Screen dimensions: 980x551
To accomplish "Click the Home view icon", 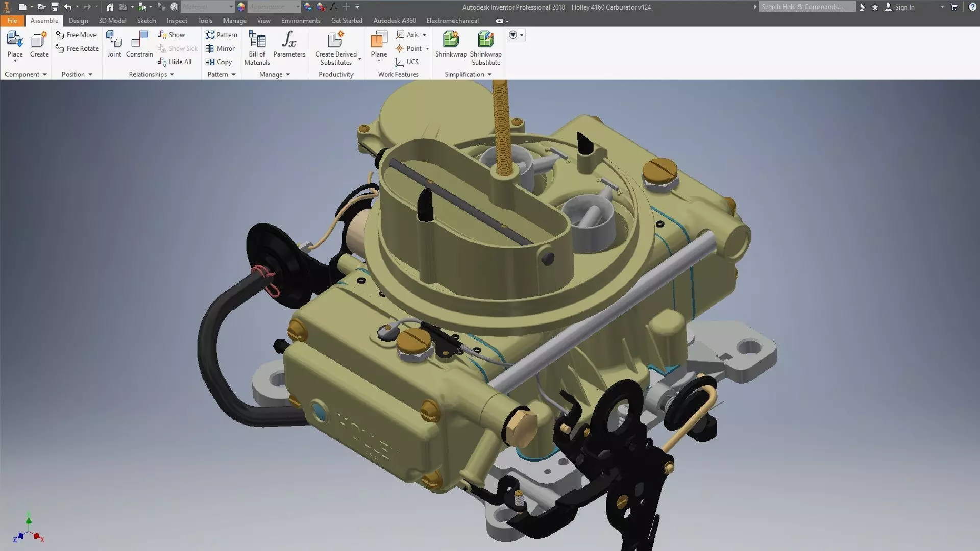I will [x=110, y=7].
